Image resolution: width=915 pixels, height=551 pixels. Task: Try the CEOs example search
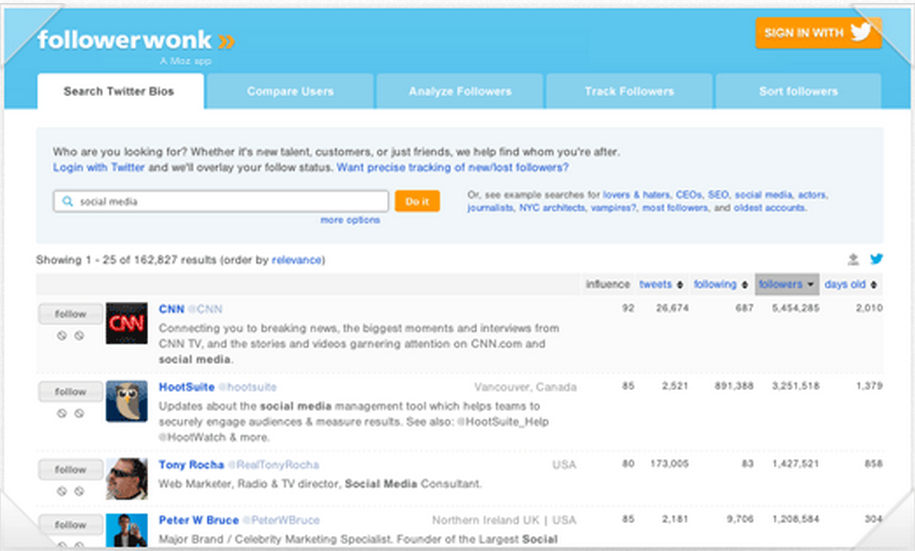click(689, 195)
